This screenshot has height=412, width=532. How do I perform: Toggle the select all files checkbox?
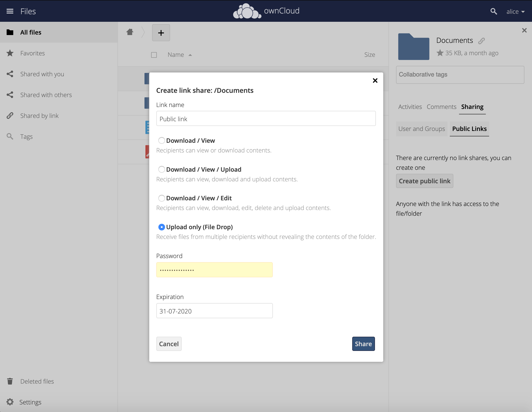154,55
